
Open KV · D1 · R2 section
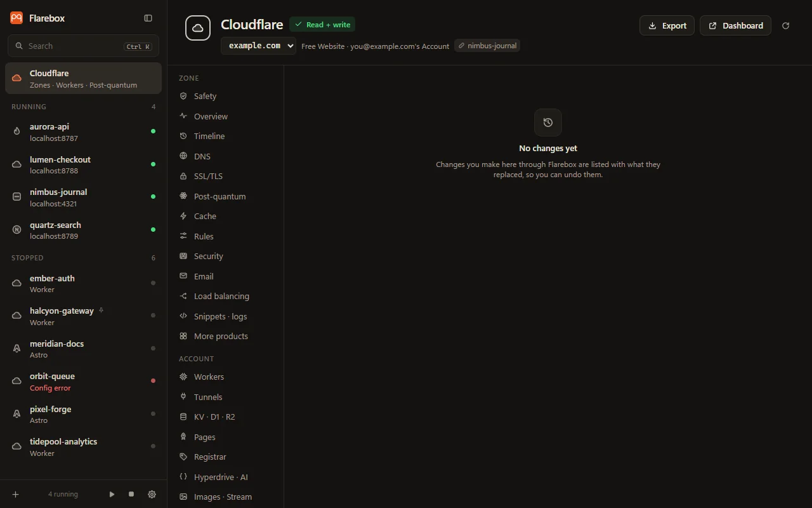click(x=225, y=417)
